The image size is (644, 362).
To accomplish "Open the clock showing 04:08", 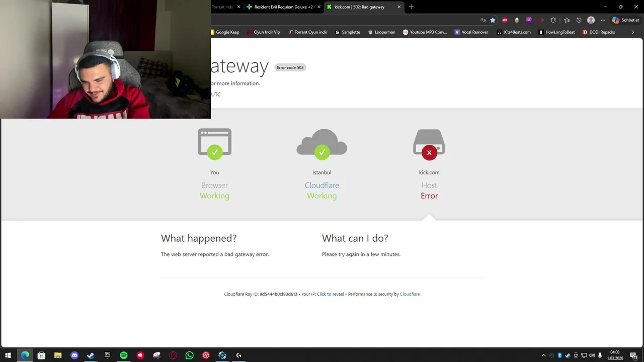I will (x=615, y=355).
